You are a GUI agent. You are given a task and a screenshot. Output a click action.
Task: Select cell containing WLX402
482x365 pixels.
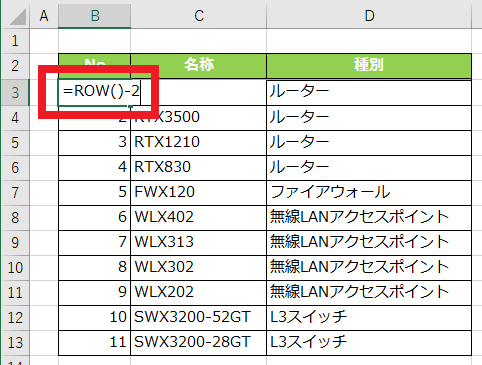point(199,218)
